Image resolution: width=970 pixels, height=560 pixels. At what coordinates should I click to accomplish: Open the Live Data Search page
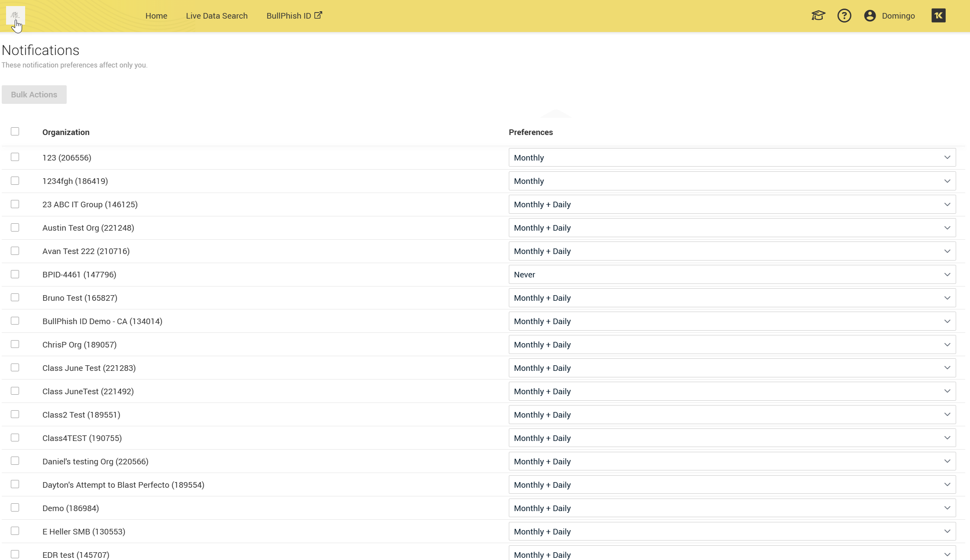coord(217,16)
